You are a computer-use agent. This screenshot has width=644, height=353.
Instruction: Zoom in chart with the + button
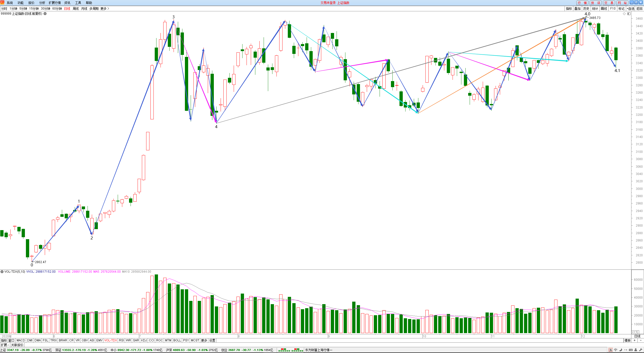(x=634, y=340)
